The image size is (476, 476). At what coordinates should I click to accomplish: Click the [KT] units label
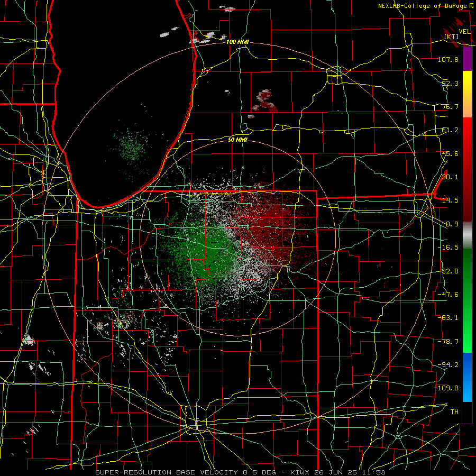pyautogui.click(x=452, y=36)
